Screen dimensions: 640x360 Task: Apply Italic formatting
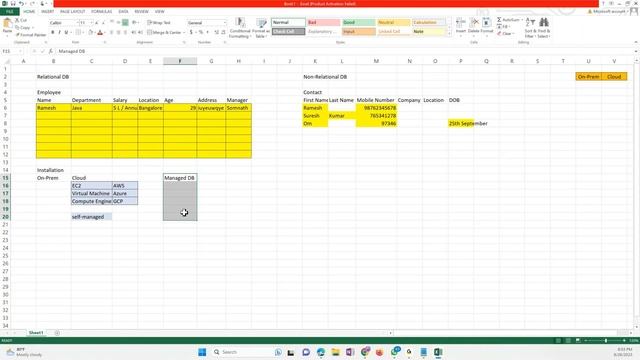pos(59,32)
